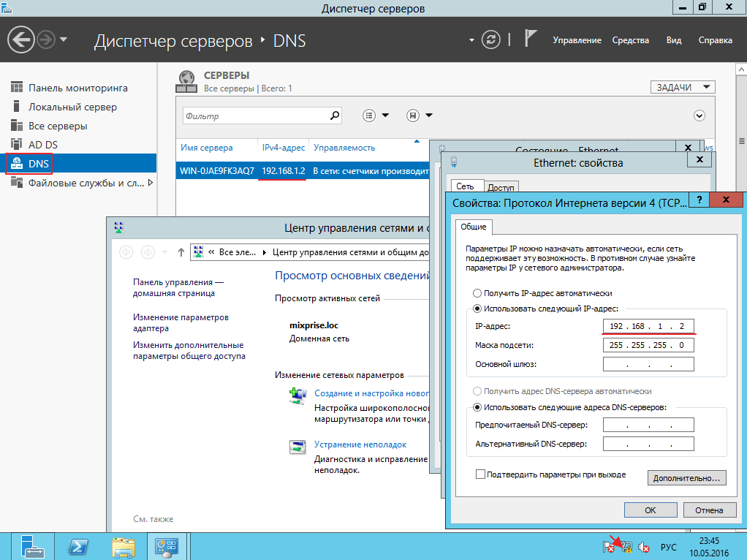Viewport: 747px width, 560px height.
Task: Expand the 'Файловые службы' sidebar item
Action: (x=151, y=183)
